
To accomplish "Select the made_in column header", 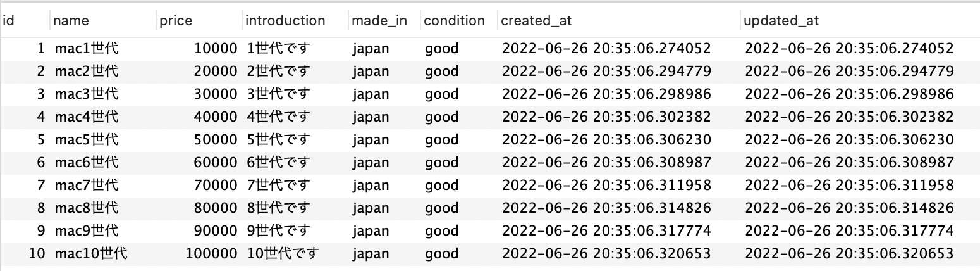I will (x=384, y=20).
